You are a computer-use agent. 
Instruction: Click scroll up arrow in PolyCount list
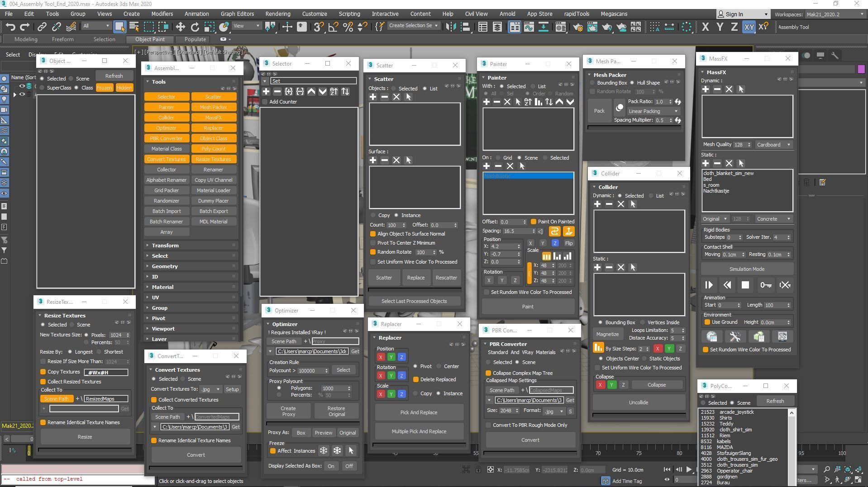(x=792, y=412)
